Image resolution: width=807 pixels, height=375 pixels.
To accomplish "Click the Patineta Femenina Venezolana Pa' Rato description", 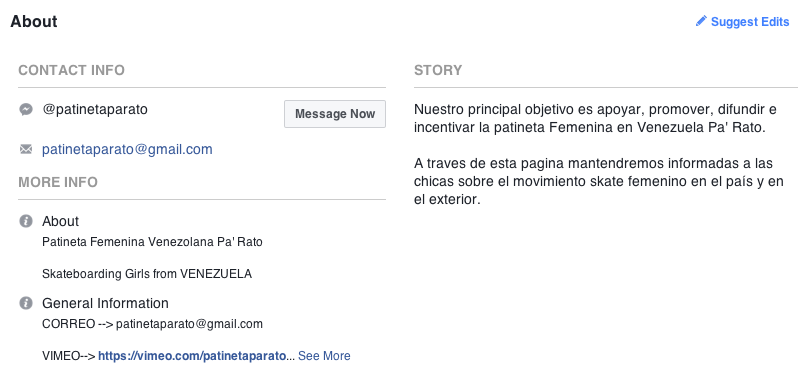I will coord(152,242).
